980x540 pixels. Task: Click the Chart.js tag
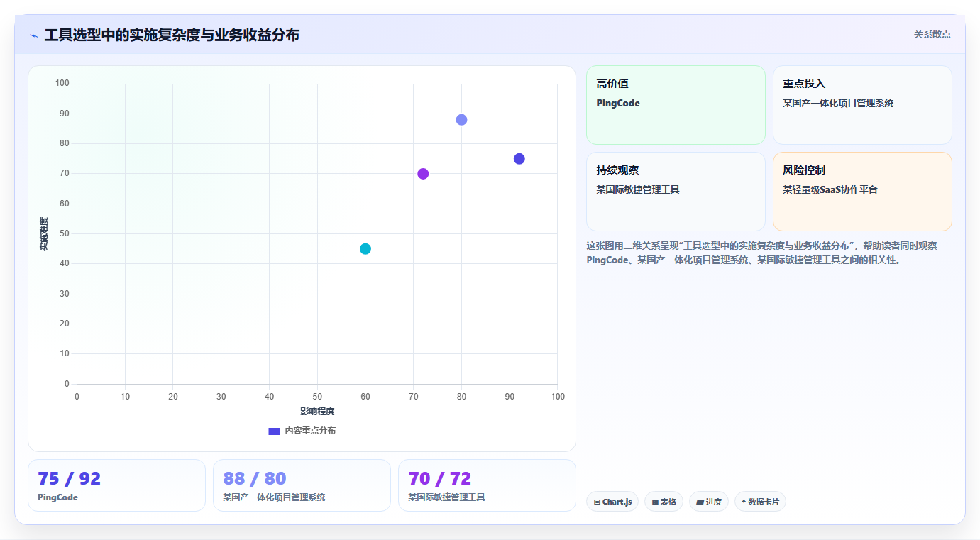(x=612, y=502)
